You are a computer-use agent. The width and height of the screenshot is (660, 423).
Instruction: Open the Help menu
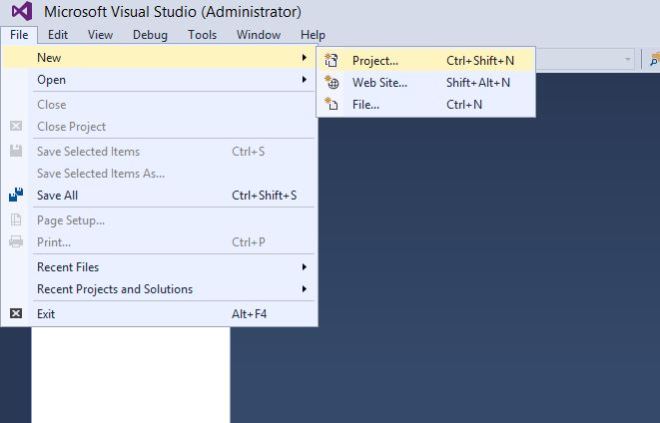(313, 35)
